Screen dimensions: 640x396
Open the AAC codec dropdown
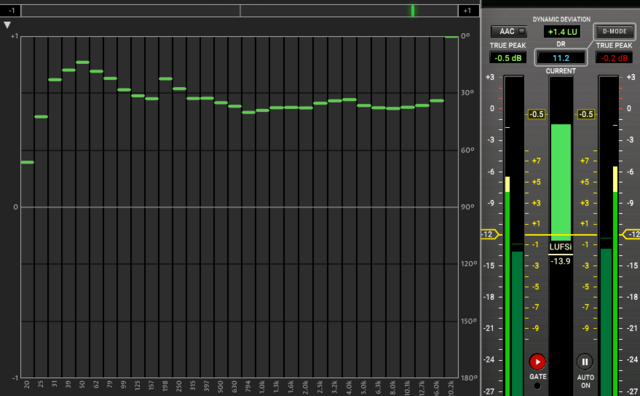[509, 31]
